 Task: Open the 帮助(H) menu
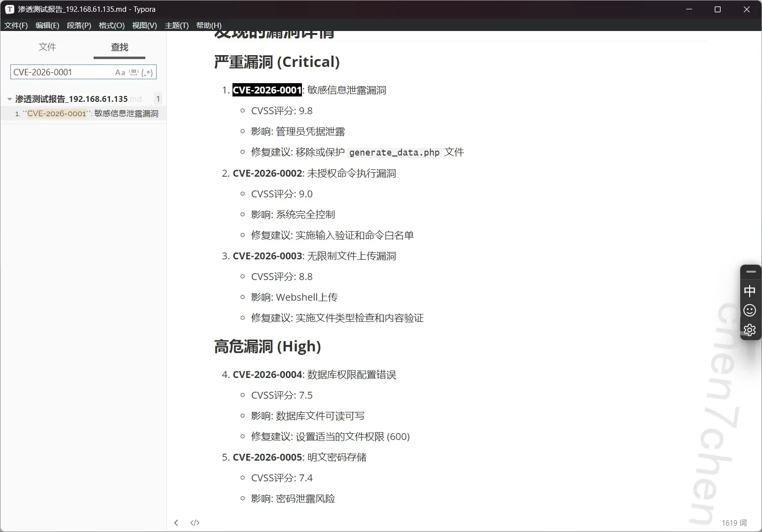pyautogui.click(x=209, y=25)
